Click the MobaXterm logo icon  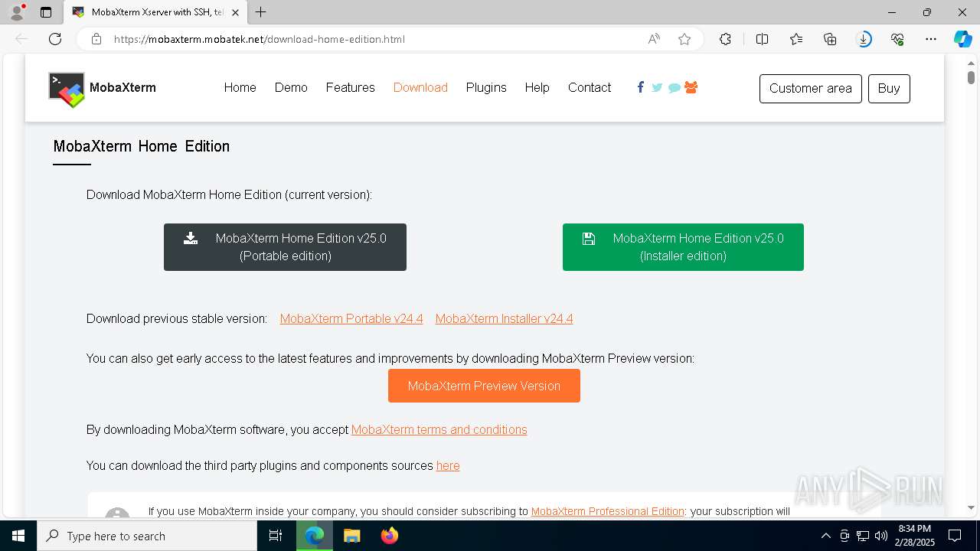(67, 90)
